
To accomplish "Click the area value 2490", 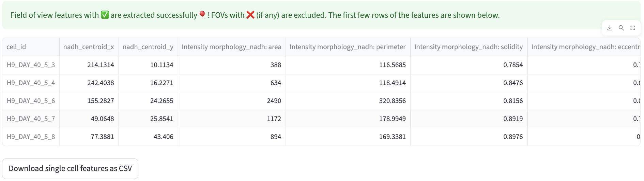I will [x=274, y=101].
